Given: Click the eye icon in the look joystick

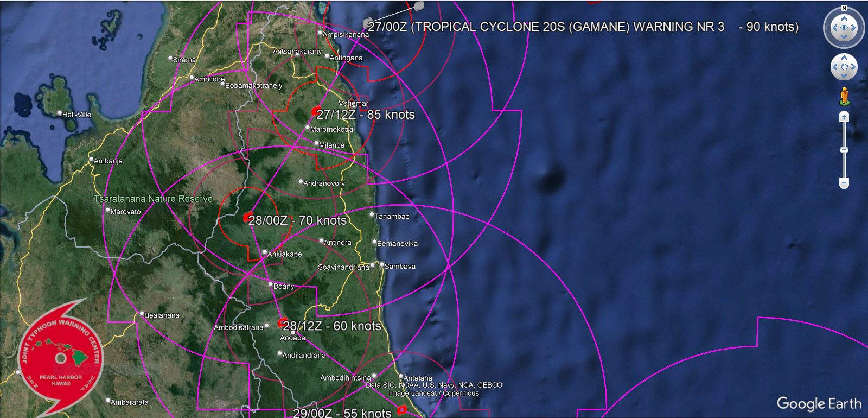Looking at the screenshot, I should [x=844, y=28].
